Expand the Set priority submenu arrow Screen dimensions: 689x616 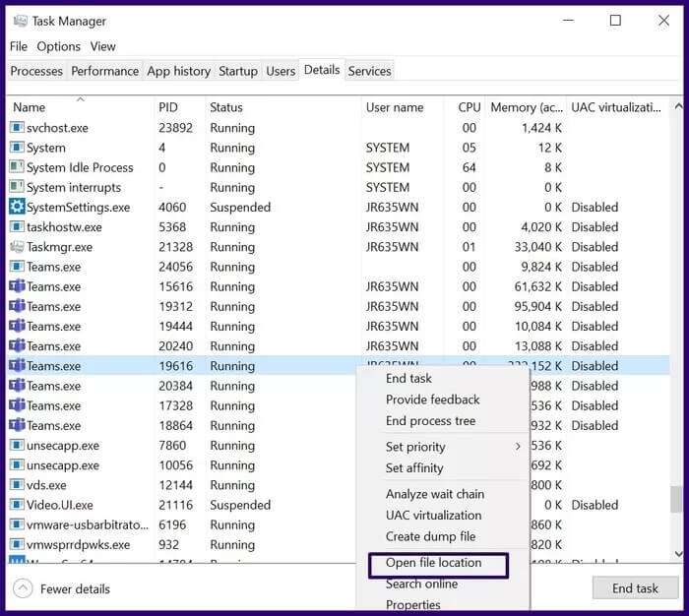(x=518, y=447)
